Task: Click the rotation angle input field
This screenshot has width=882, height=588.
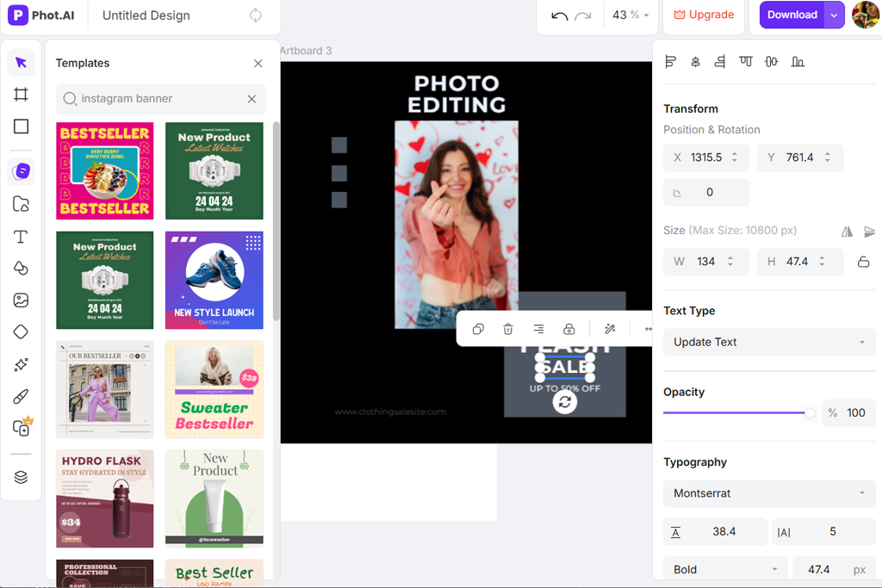Action: [x=706, y=192]
